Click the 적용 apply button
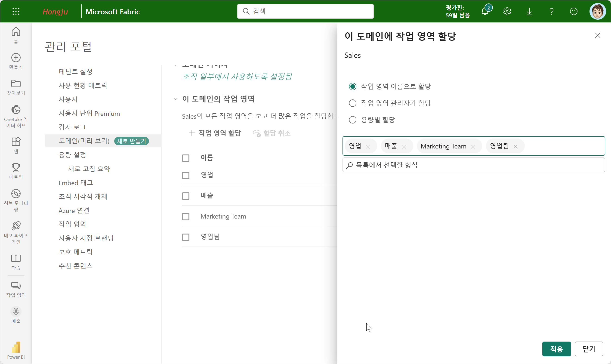Viewport: 611px width, 364px height. coord(556,349)
